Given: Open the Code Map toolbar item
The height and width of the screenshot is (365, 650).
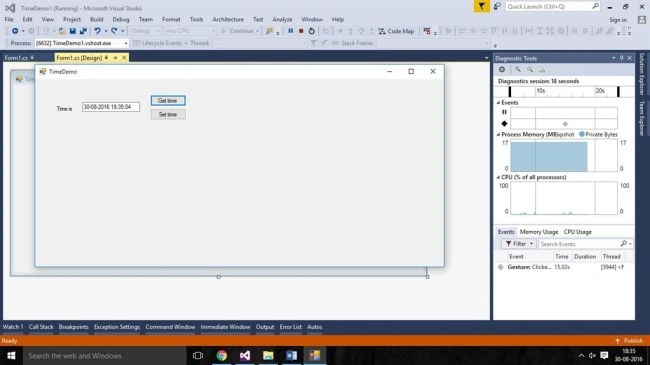Looking at the screenshot, I should tap(396, 31).
